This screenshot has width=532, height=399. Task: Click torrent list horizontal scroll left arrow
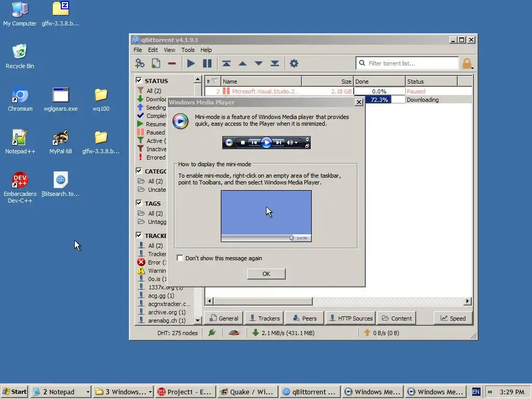point(209,301)
